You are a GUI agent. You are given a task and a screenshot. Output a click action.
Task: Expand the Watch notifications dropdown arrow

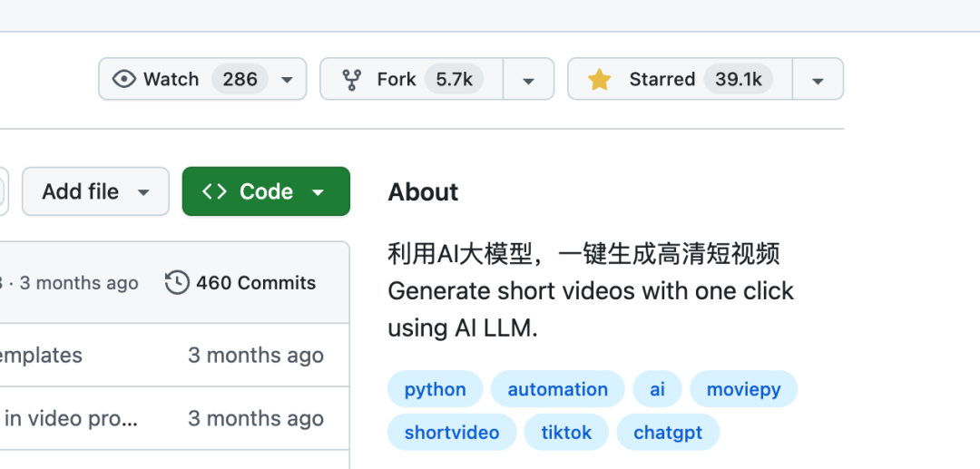[287, 80]
